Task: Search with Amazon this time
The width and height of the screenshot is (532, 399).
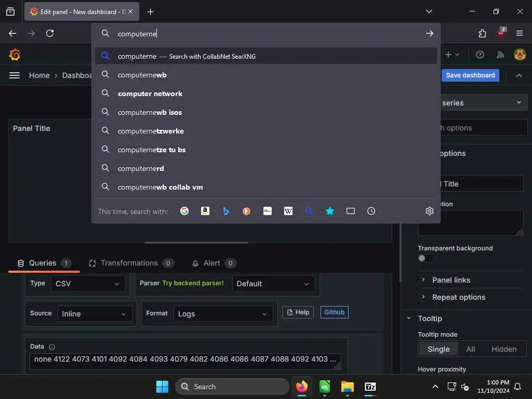Action: (205, 211)
